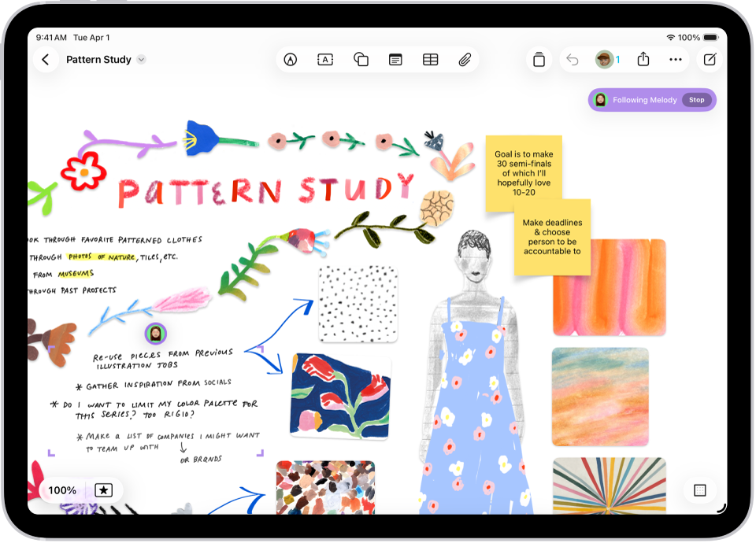Open the boards browser icon

pos(539,60)
